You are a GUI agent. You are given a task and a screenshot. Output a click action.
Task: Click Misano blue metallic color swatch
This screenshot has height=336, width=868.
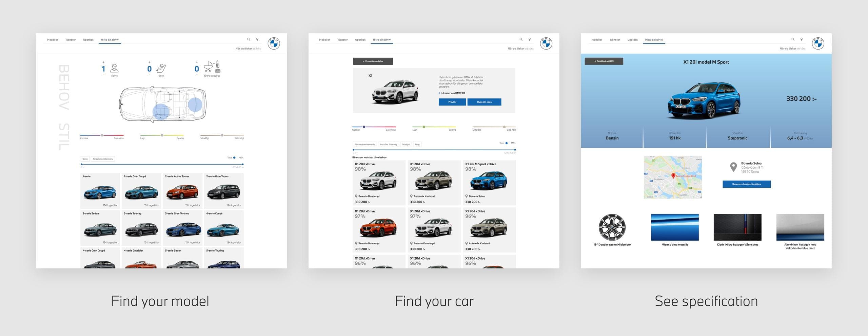point(675,227)
